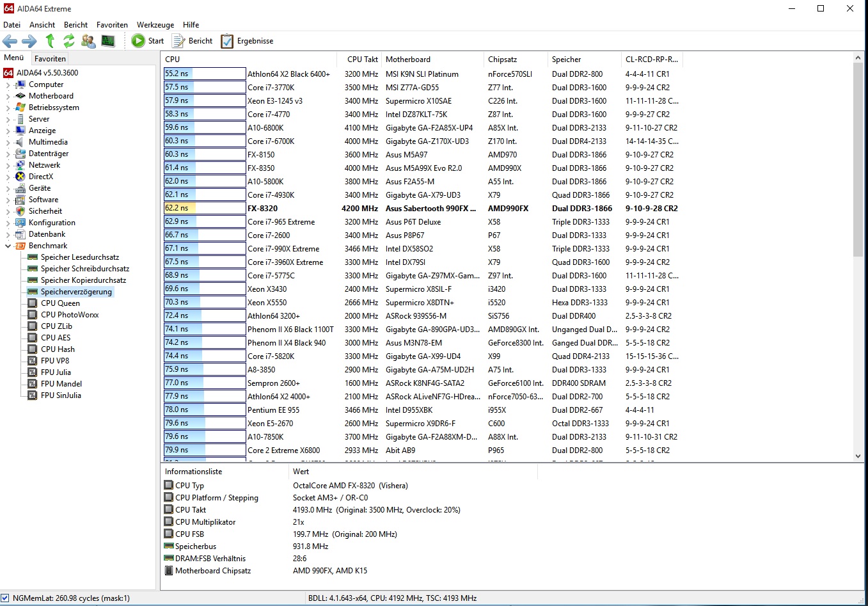This screenshot has height=606, width=868.
Task: Select the CPU ZLib benchmark icon
Action: 33,326
